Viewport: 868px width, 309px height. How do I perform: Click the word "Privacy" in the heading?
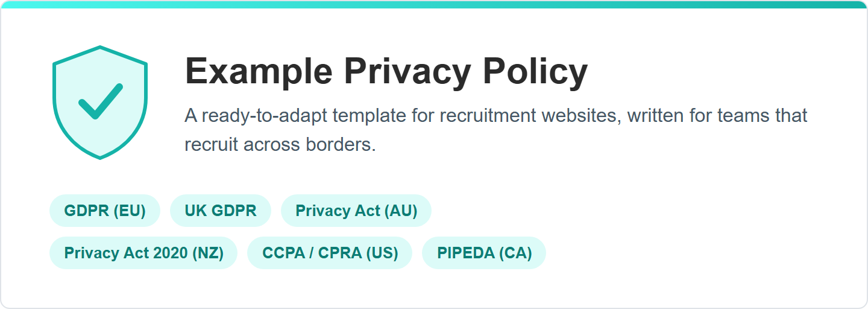407,71
